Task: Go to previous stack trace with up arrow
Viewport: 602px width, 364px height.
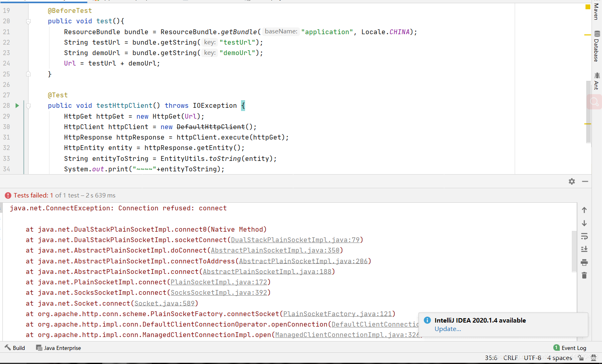Action: pos(584,210)
